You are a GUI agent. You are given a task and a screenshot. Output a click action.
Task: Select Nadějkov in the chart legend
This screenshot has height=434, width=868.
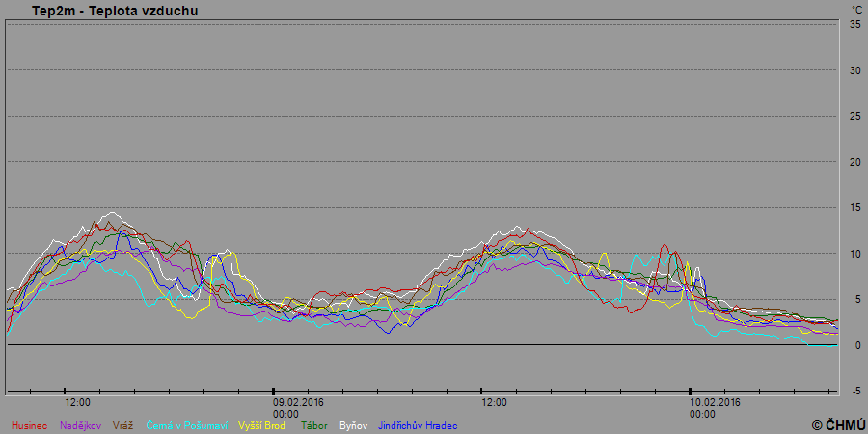tap(81, 425)
